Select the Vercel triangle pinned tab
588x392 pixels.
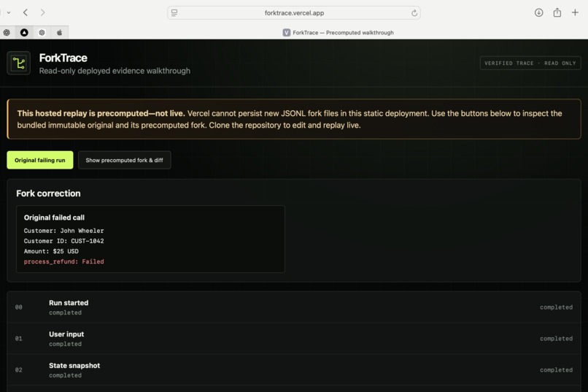point(24,33)
